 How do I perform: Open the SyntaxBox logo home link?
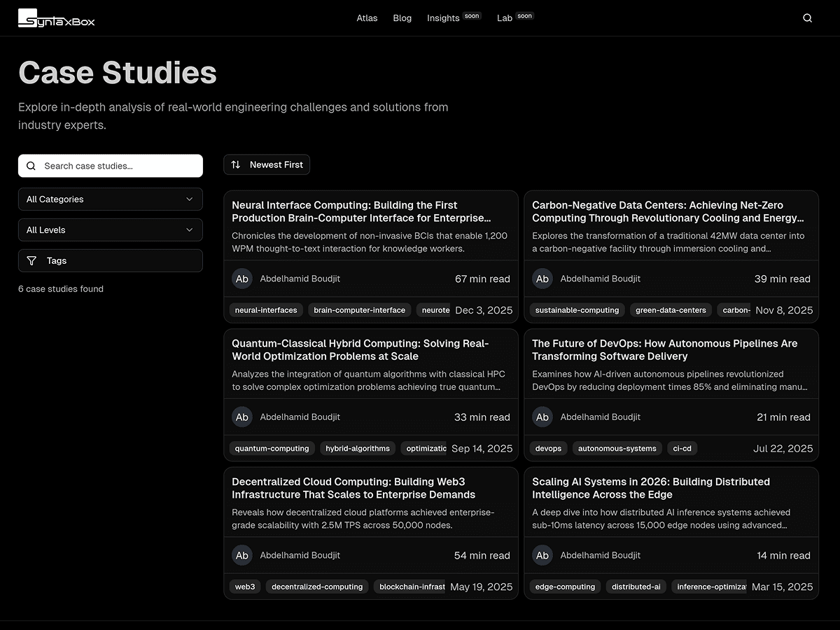57,18
